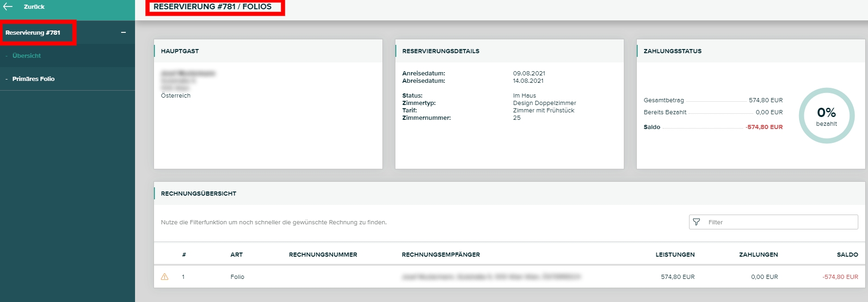Sort by LEISTUNGEN column header

tap(675, 254)
